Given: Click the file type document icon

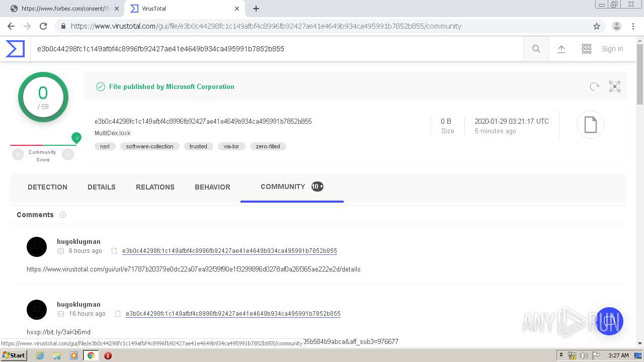Looking at the screenshot, I should pyautogui.click(x=590, y=125).
